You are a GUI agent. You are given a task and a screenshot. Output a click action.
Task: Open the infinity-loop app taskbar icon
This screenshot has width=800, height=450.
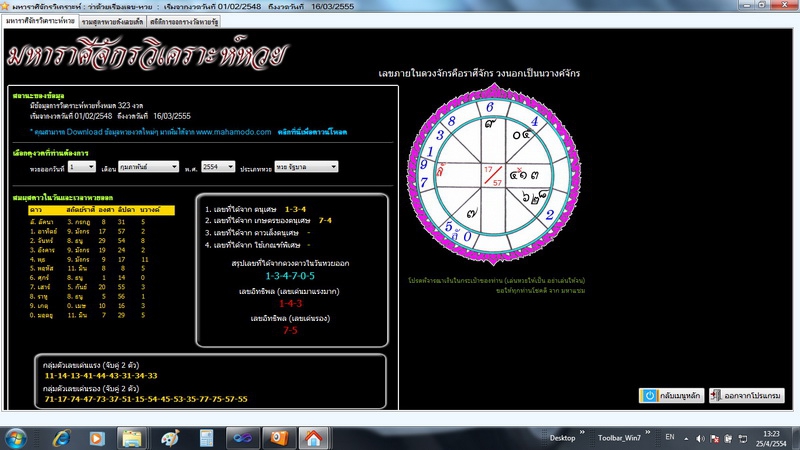tap(242, 438)
